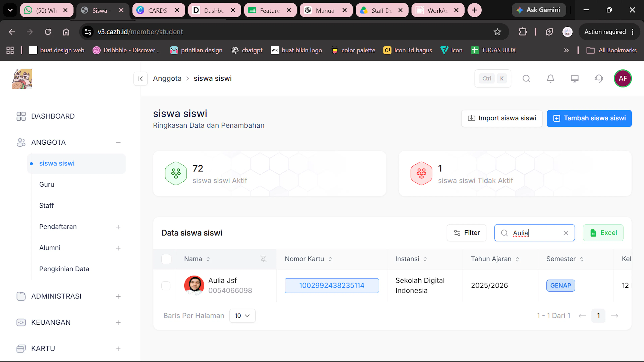Sort the table by Instansi column
644x362 pixels.
425,259
